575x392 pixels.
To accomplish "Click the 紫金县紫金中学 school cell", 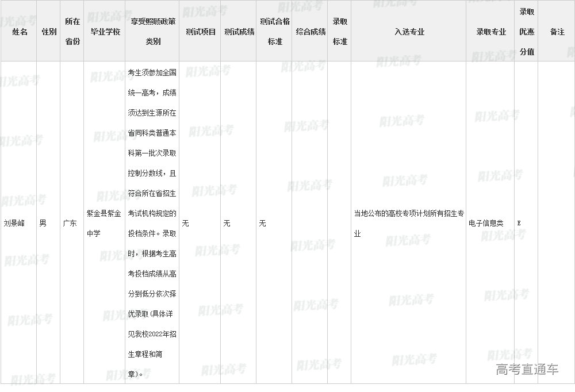I will [x=103, y=223].
